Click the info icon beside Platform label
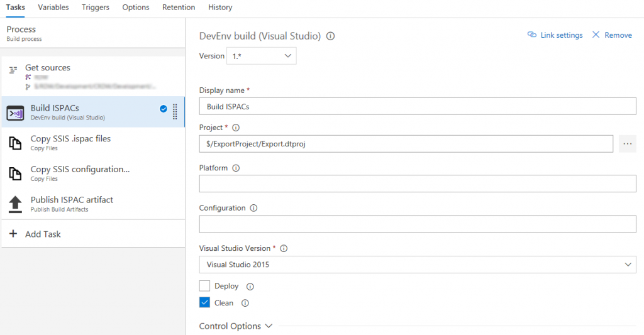This screenshot has width=644, height=335. 236,168
